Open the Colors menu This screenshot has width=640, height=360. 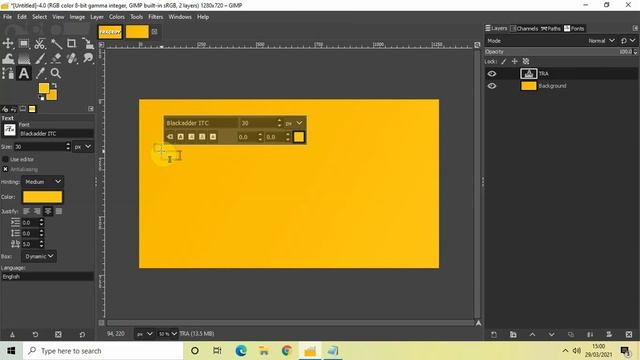tap(116, 17)
